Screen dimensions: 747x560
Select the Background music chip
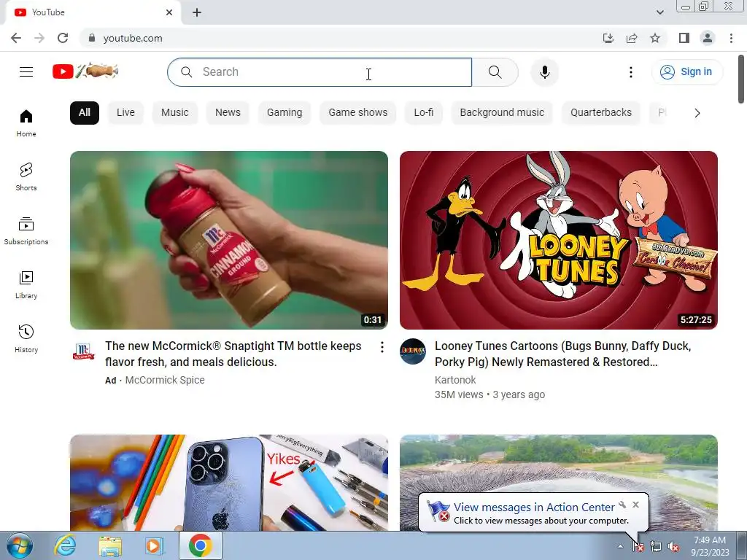coord(502,113)
